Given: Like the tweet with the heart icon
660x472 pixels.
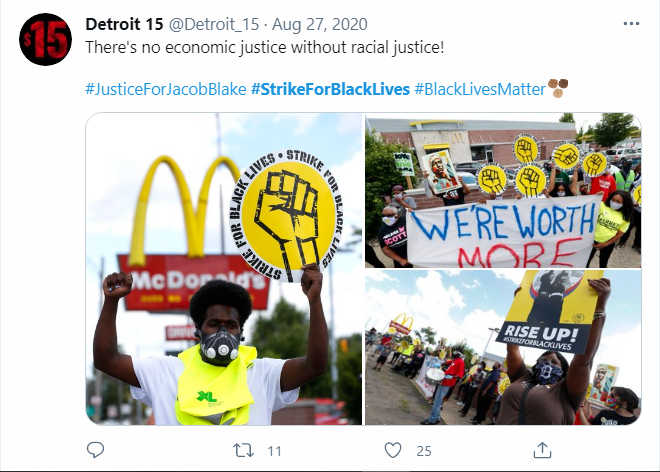Looking at the screenshot, I should (393, 450).
